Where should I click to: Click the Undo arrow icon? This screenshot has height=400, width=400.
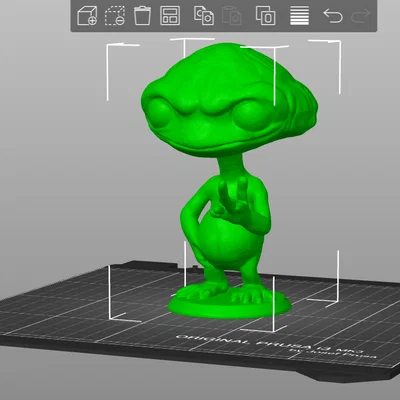[333, 16]
